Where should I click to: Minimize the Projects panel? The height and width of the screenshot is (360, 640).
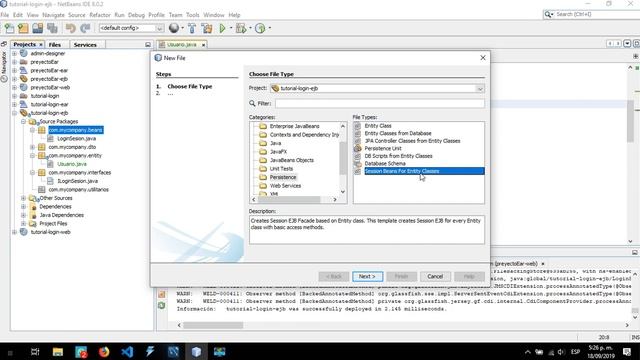[148, 44]
